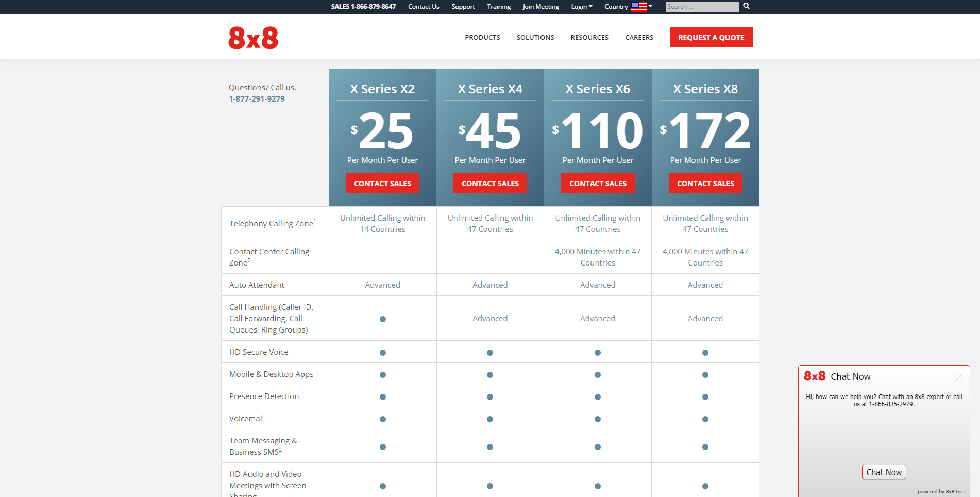Click Contact Sales for X Series X8
This screenshot has height=497, width=980.
[x=705, y=184]
